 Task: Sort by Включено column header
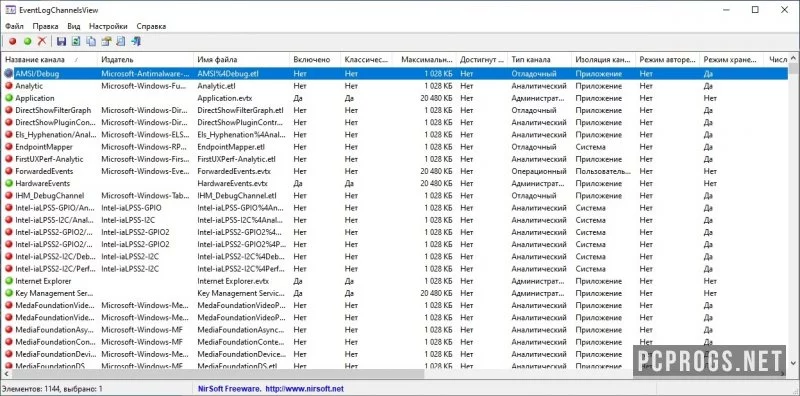coord(315,60)
